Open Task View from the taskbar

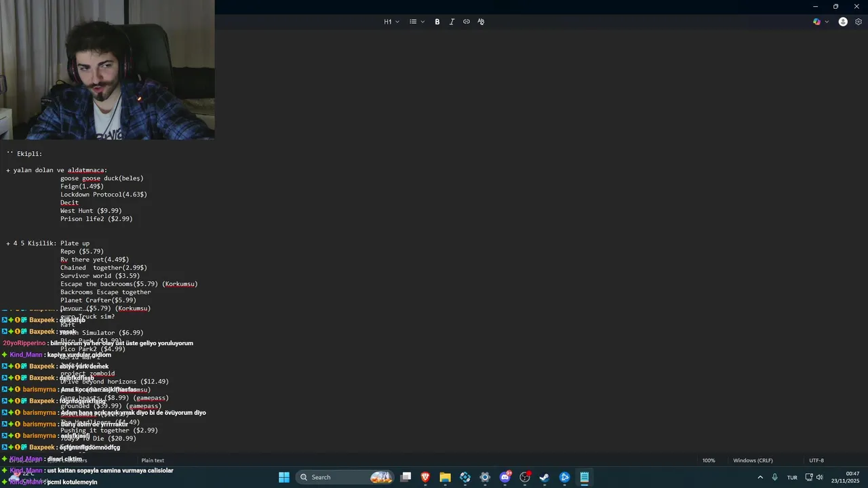(406, 477)
